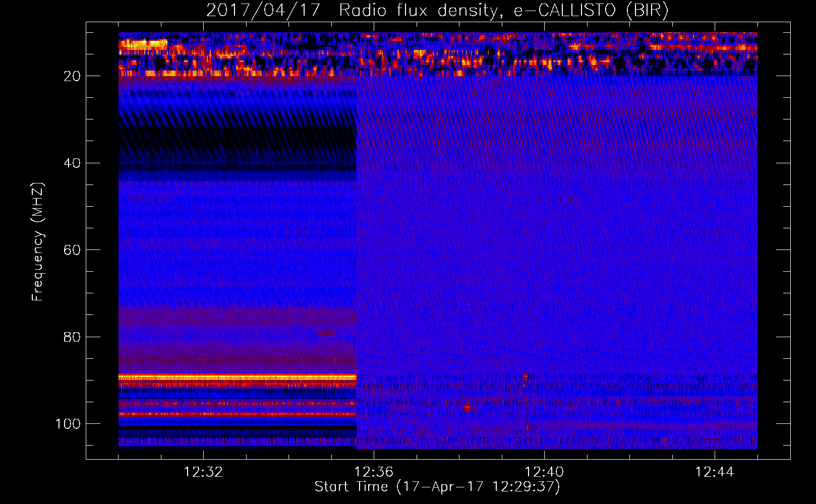Click the 12:32 time axis label
The image size is (816, 504).
pos(203,472)
